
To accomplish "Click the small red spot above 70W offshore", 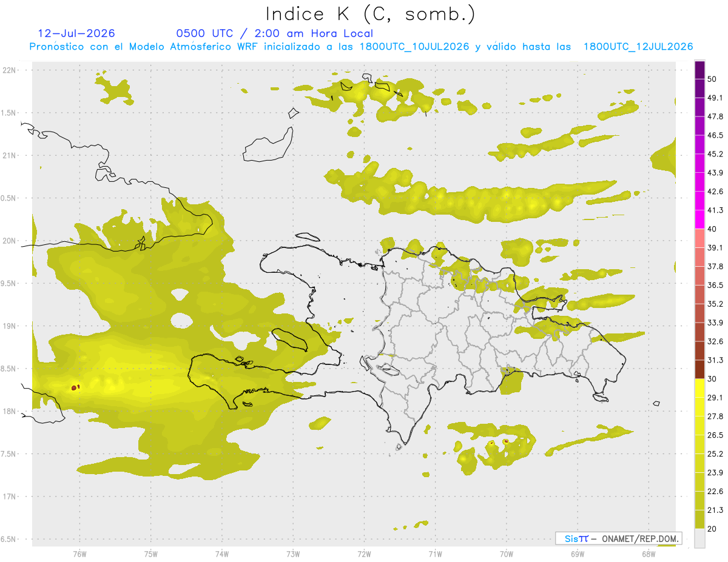I will click(x=506, y=441).
